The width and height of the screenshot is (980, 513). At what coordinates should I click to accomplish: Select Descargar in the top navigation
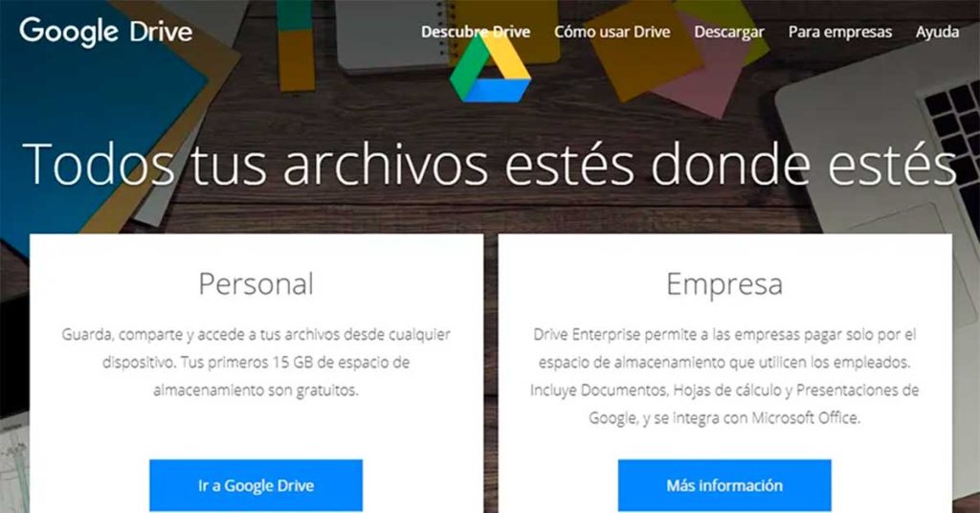pos(728,33)
